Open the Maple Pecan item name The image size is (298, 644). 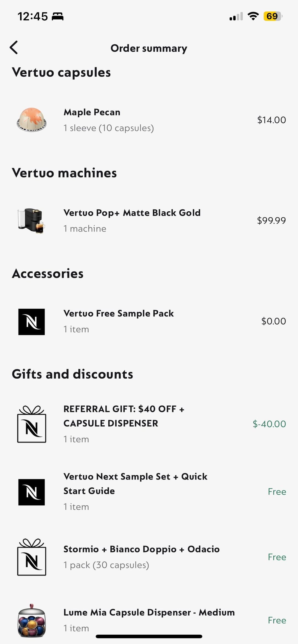(x=92, y=112)
